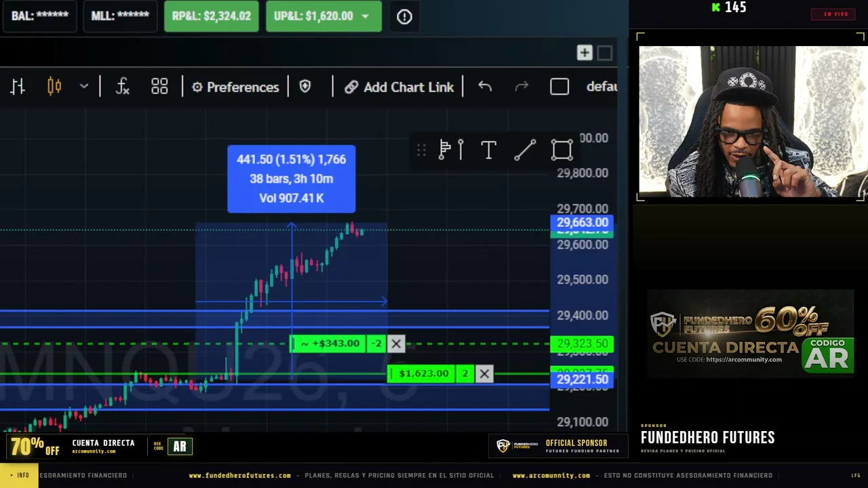868x488 pixels.
Task: Open www.fundedherofutures.com in the ticker
Action: pyautogui.click(x=240, y=476)
